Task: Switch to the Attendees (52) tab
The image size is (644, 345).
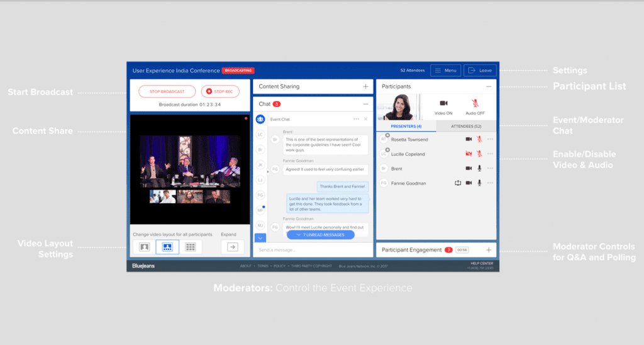Action: point(466,127)
